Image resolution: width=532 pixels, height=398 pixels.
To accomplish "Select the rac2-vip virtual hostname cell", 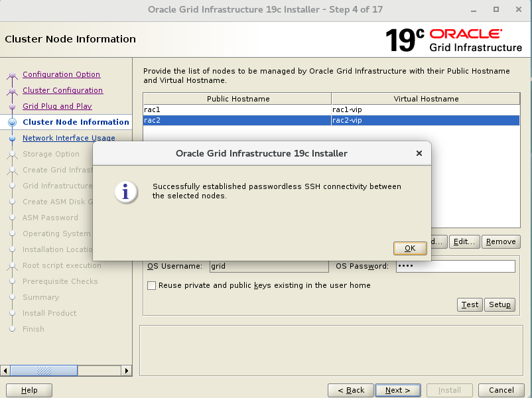I will coord(425,120).
